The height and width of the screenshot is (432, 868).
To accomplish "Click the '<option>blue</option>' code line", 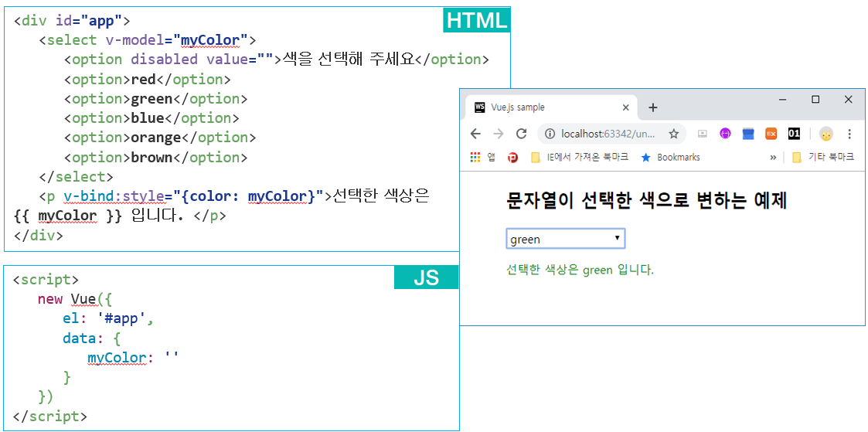I will click(151, 117).
